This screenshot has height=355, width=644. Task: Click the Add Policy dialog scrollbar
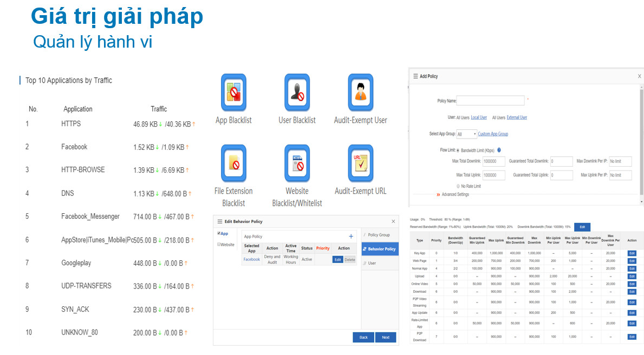[641, 141]
